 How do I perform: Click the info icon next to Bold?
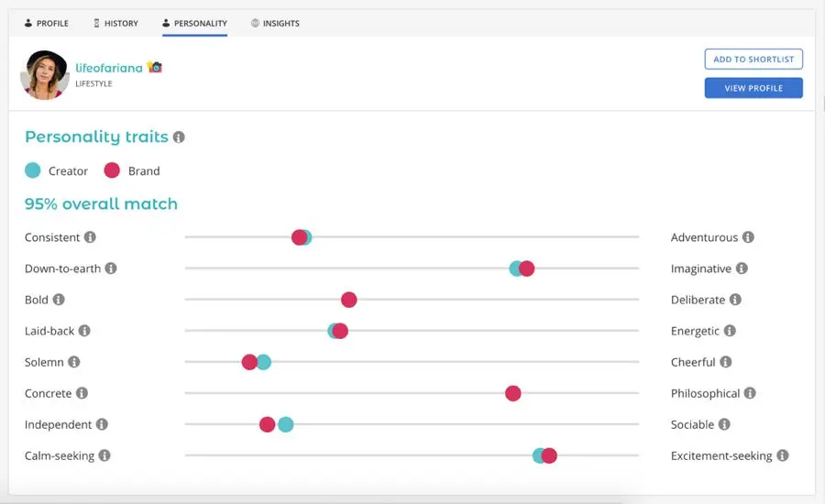point(59,300)
